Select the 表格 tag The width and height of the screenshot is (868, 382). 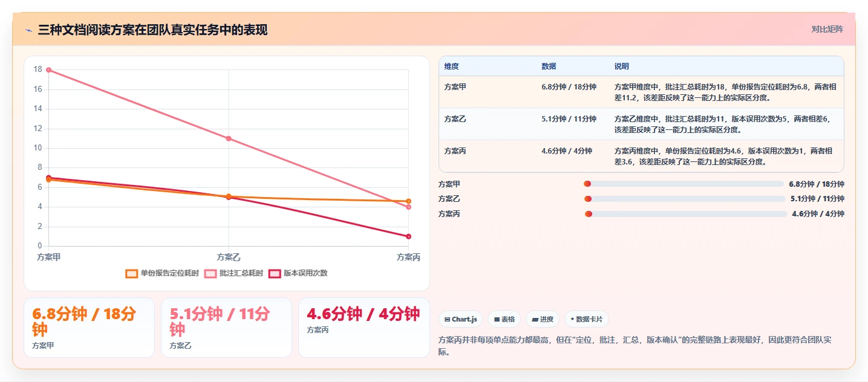(x=504, y=319)
